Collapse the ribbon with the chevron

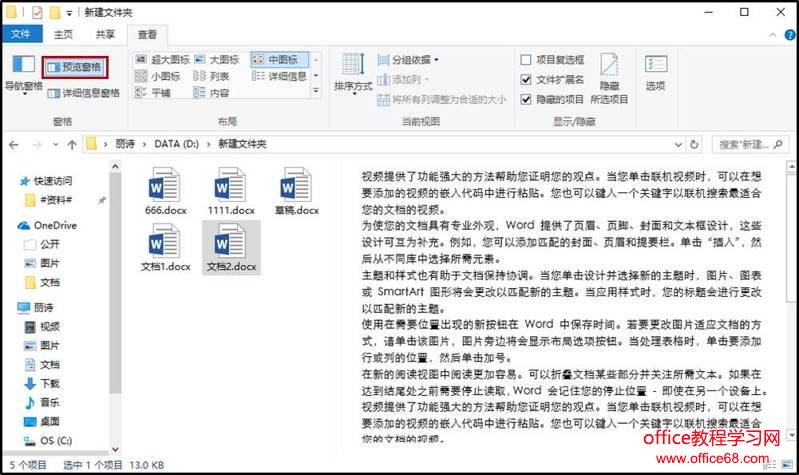click(x=773, y=35)
